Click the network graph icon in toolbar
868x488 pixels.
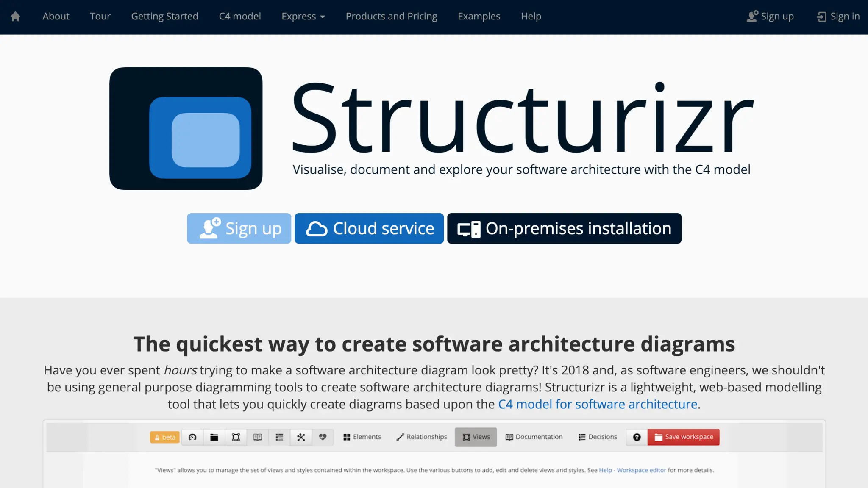[301, 437]
